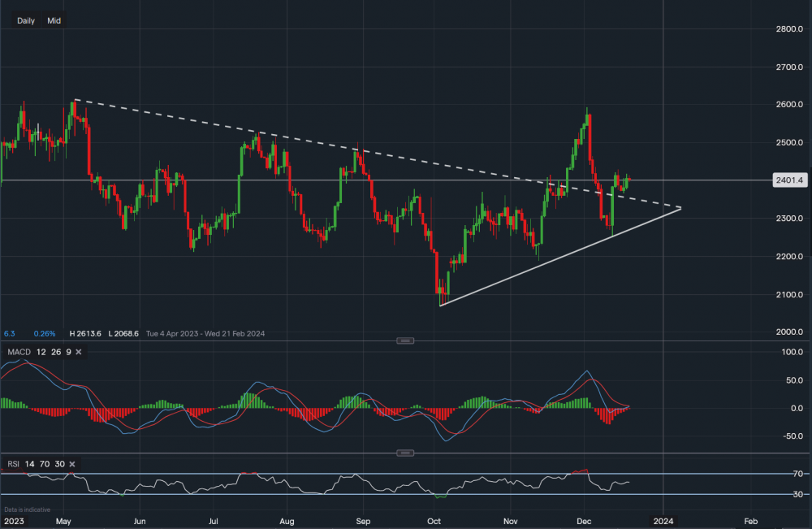812x529 pixels.
Task: Edit the RSI overbought level 70 setting
Action: (x=44, y=464)
